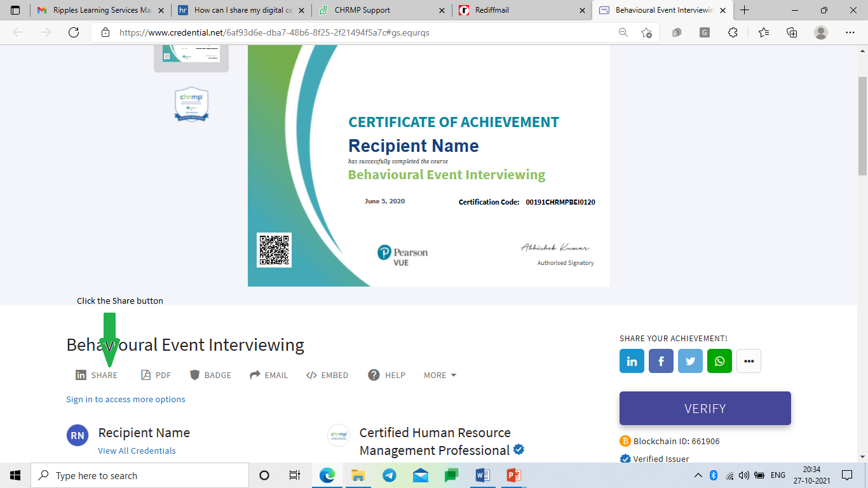The width and height of the screenshot is (868, 488).
Task: Open more sharing options ellipsis button
Action: coord(749,361)
